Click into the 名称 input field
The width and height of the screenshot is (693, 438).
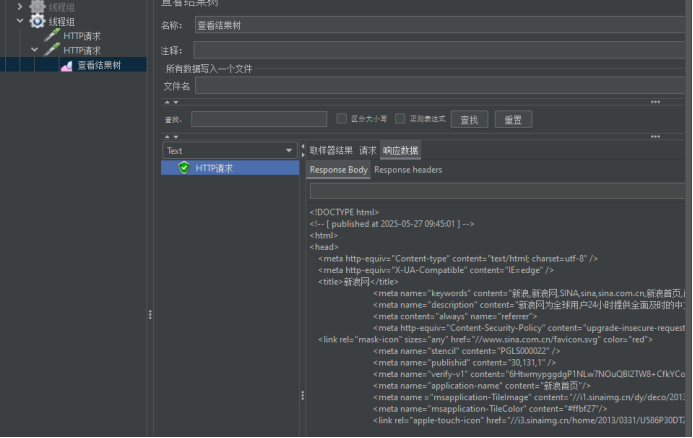pyautogui.click(x=440, y=25)
